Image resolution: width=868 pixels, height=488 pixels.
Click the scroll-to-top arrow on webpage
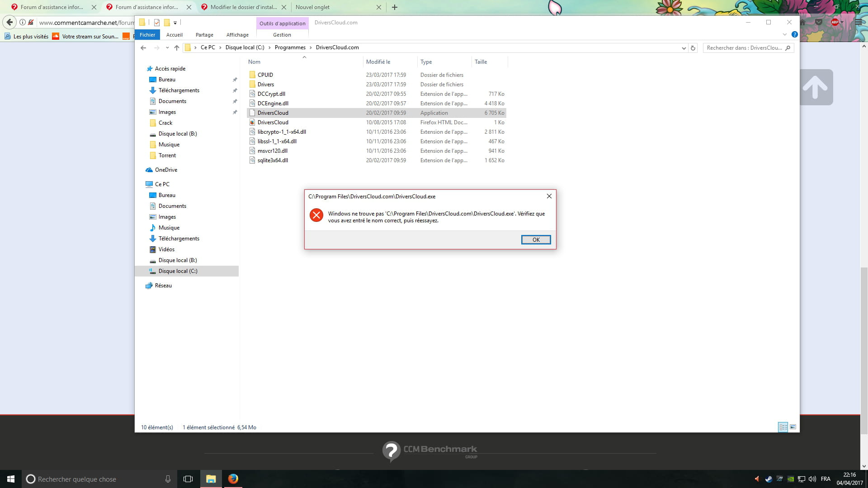click(816, 87)
